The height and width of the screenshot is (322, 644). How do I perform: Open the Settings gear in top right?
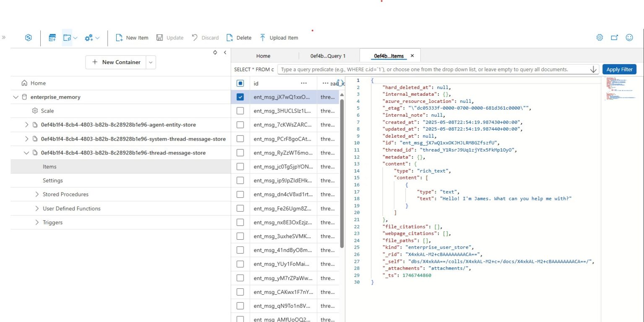(600, 38)
